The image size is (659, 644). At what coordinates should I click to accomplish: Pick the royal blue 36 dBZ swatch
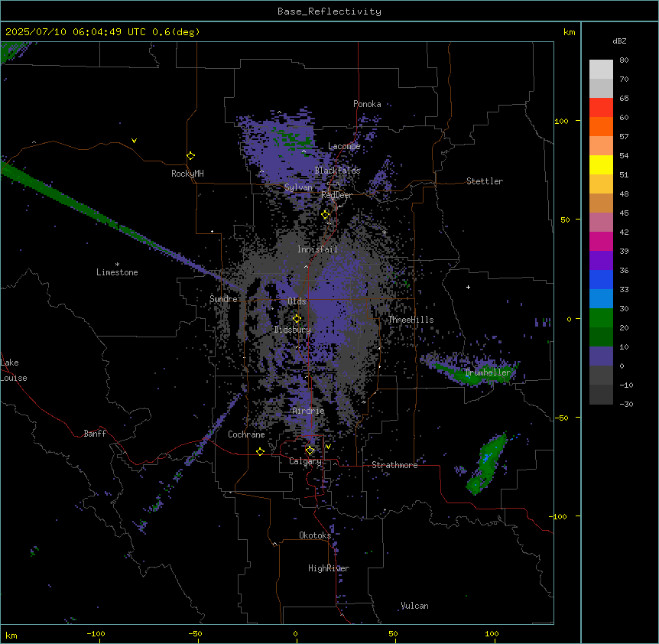tap(601, 279)
